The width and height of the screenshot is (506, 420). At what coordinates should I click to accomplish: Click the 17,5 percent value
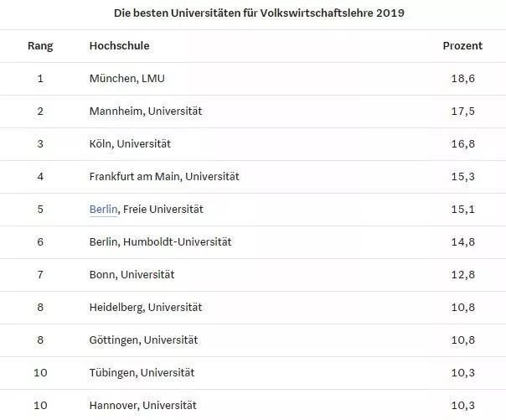[462, 111]
